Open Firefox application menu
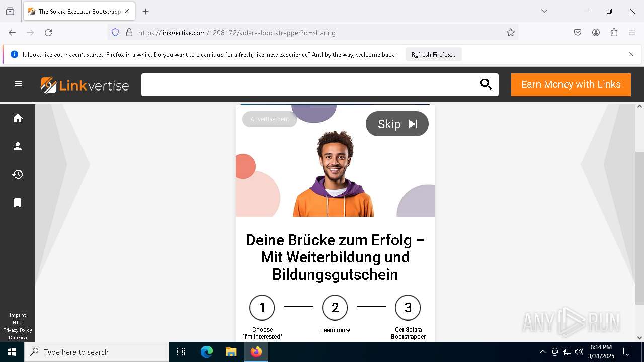The image size is (644, 362). (632, 33)
